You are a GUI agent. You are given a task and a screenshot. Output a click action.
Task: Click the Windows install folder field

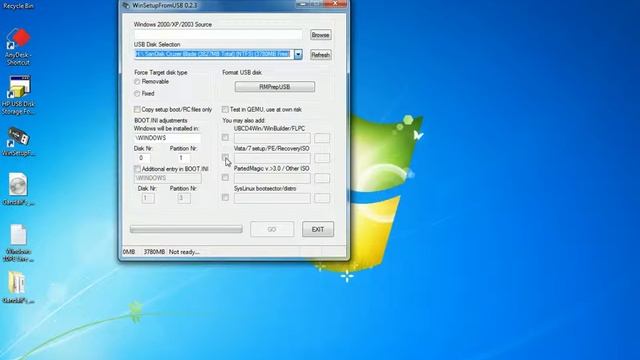167,138
